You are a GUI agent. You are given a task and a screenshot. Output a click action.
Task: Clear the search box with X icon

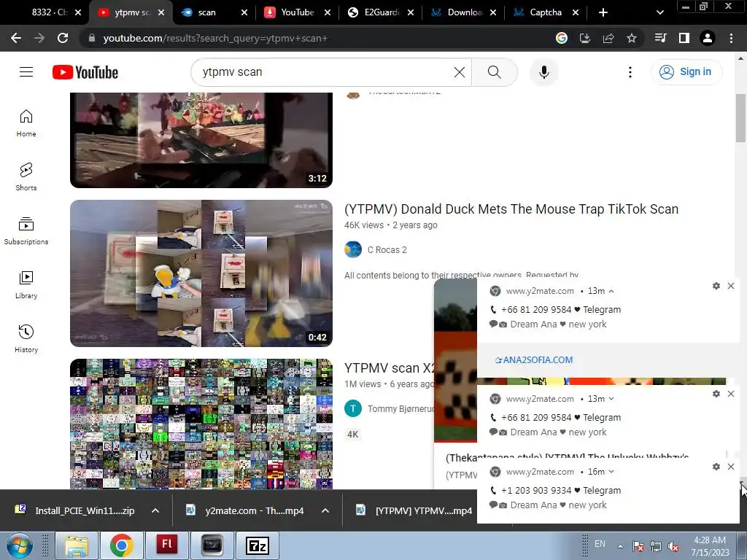click(x=460, y=72)
